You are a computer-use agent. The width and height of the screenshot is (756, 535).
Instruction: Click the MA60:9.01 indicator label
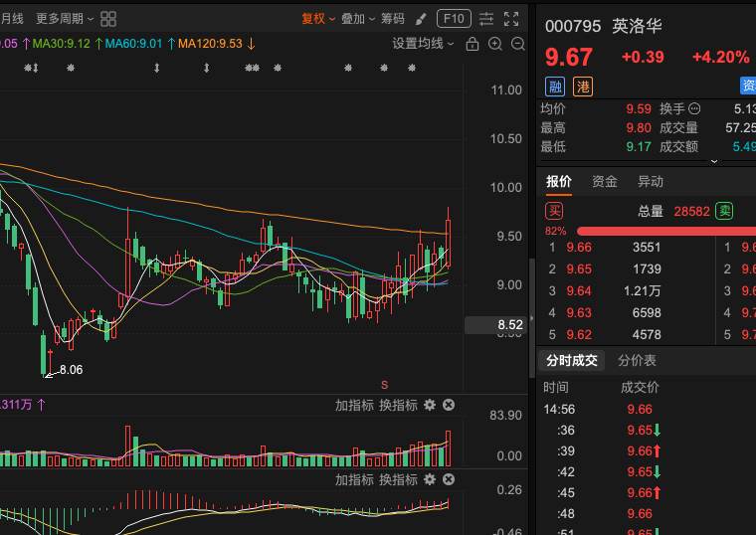point(133,44)
